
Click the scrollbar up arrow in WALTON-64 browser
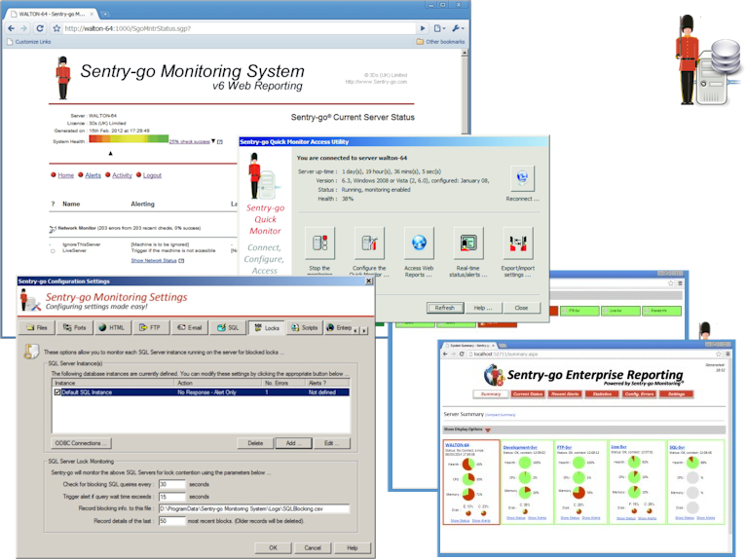(x=465, y=54)
